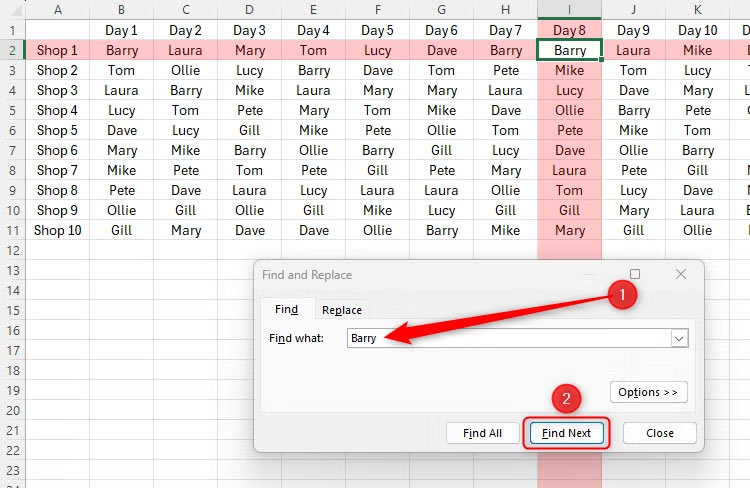Click the Find Next button
Screen dimensions: 750x488
click(567, 433)
